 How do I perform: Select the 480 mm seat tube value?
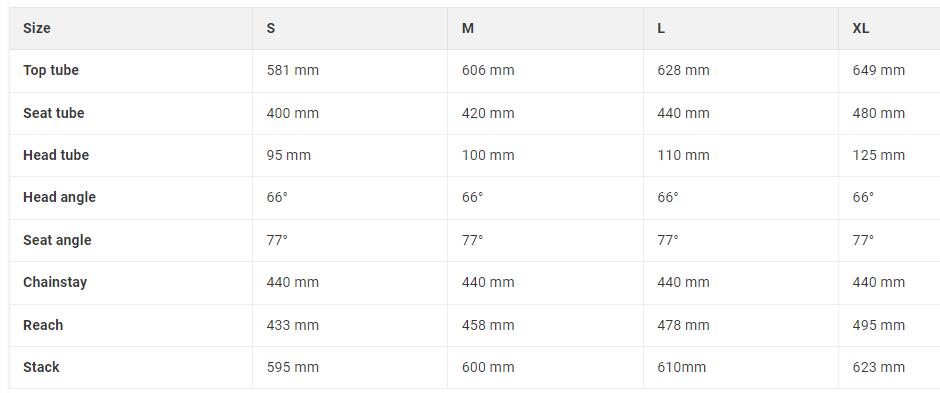coord(878,113)
